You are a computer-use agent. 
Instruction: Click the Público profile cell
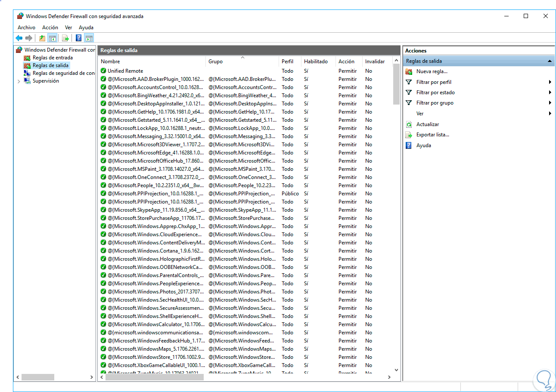pyautogui.click(x=290, y=193)
